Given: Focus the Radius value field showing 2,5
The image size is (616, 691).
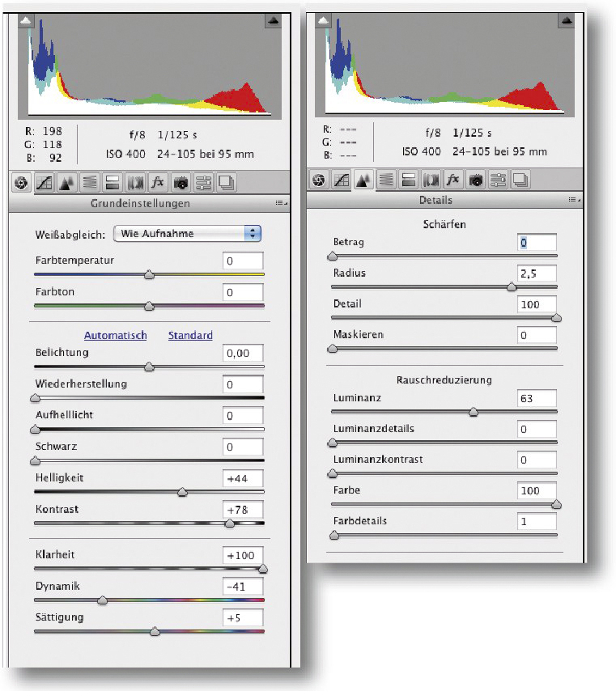Looking at the screenshot, I should coord(537,273).
